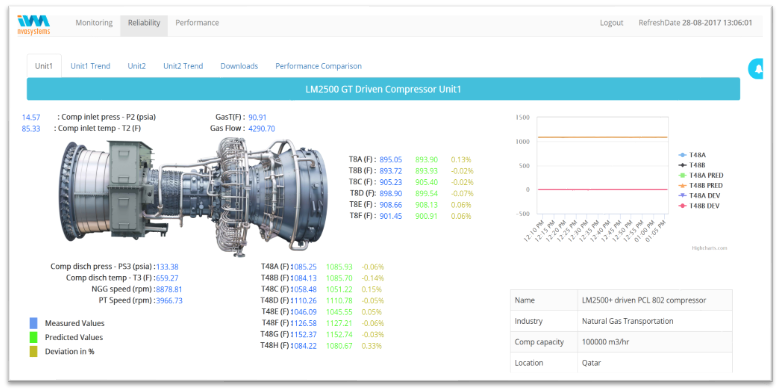Click T8B predicted value 893.93
The height and width of the screenshot is (392, 780).
(426, 171)
